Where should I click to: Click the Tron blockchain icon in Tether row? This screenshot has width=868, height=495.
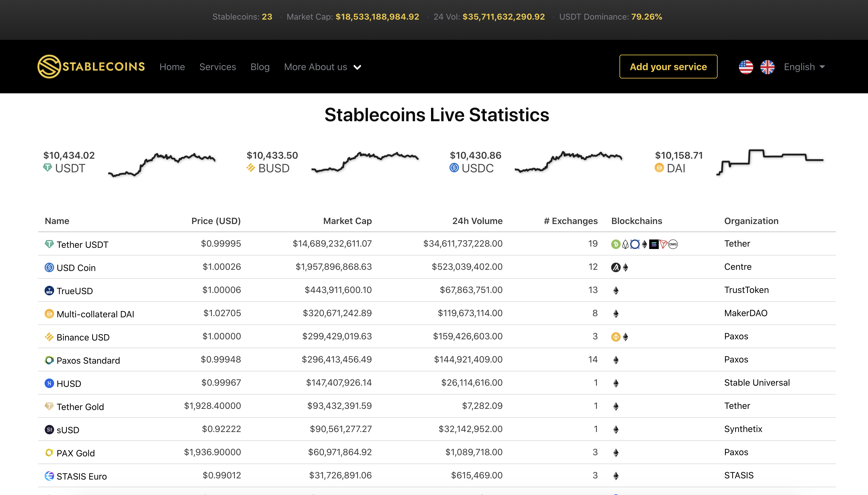(663, 244)
